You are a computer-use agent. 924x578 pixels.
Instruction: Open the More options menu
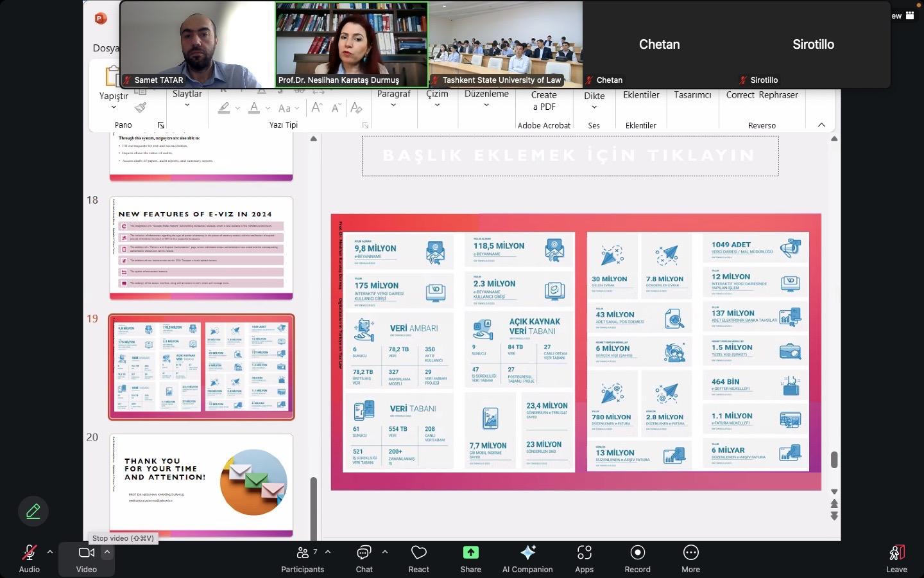[690, 553]
